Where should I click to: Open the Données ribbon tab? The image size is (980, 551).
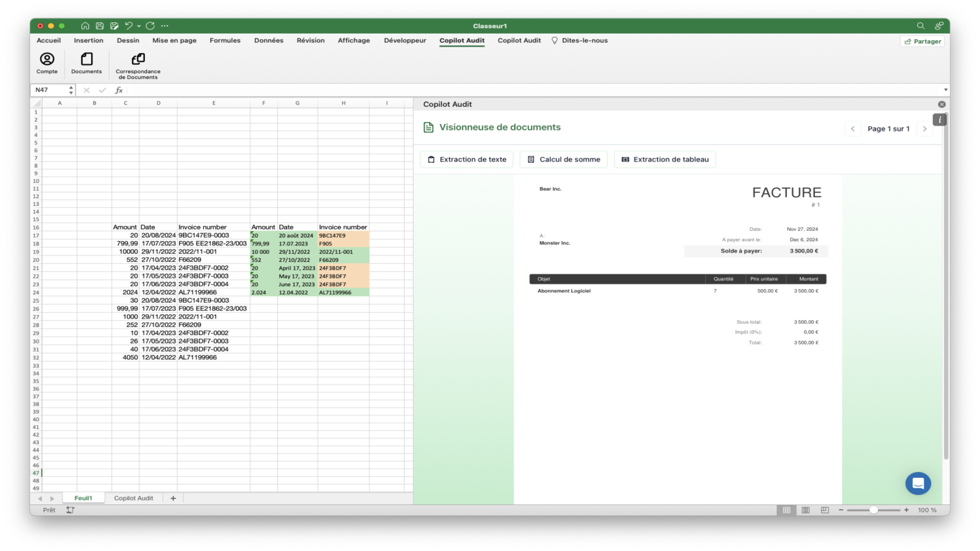268,41
